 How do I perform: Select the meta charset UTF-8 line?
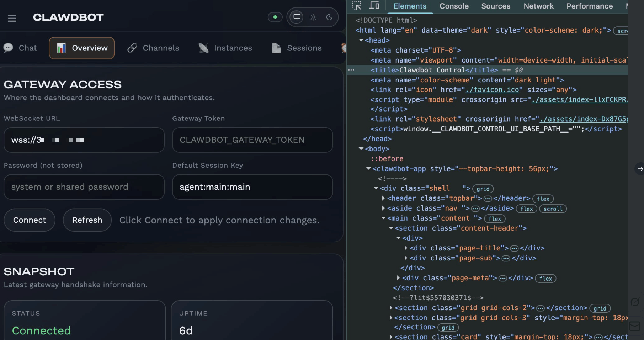(416, 50)
